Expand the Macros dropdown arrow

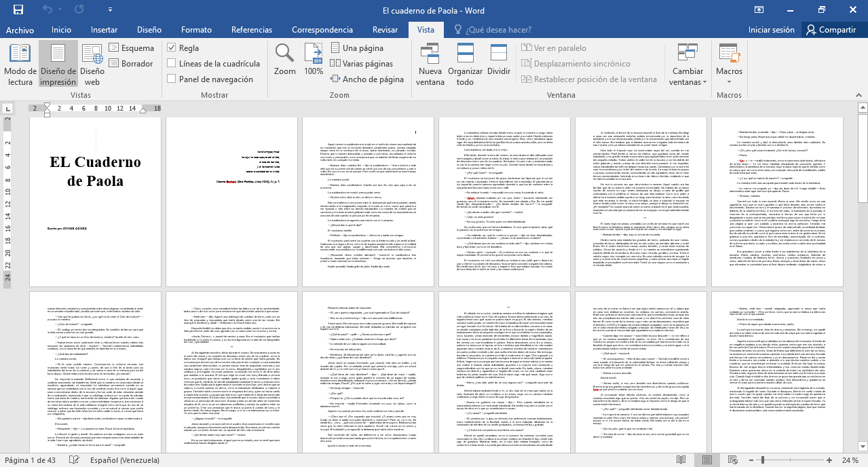pyautogui.click(x=730, y=81)
